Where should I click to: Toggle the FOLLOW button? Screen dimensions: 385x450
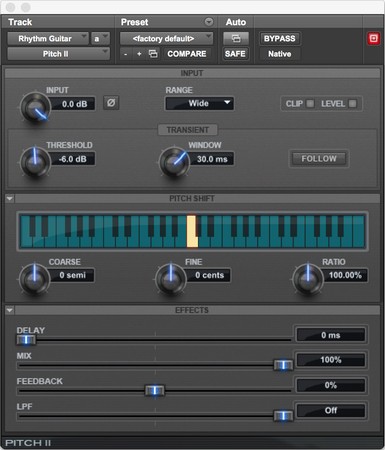[319, 159]
